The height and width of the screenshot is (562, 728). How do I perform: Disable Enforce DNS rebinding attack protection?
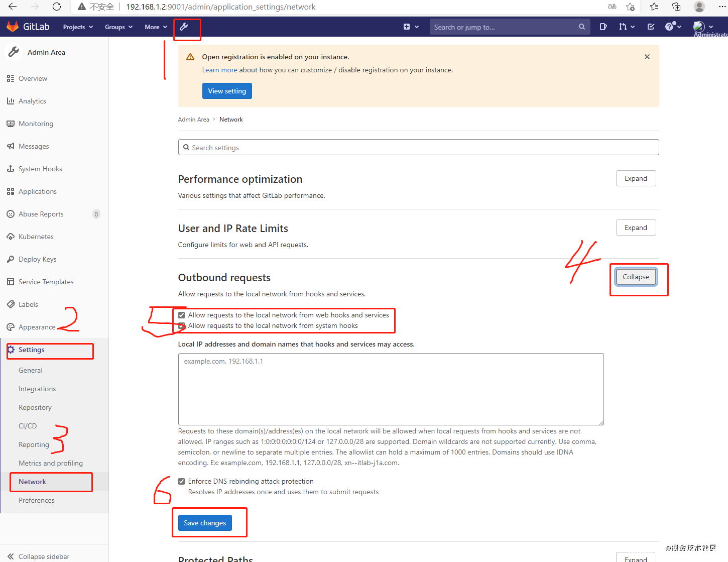click(181, 481)
